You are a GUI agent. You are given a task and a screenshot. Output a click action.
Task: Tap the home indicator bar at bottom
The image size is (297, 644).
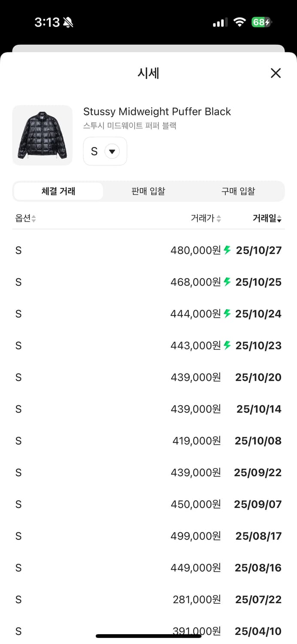[148, 632]
